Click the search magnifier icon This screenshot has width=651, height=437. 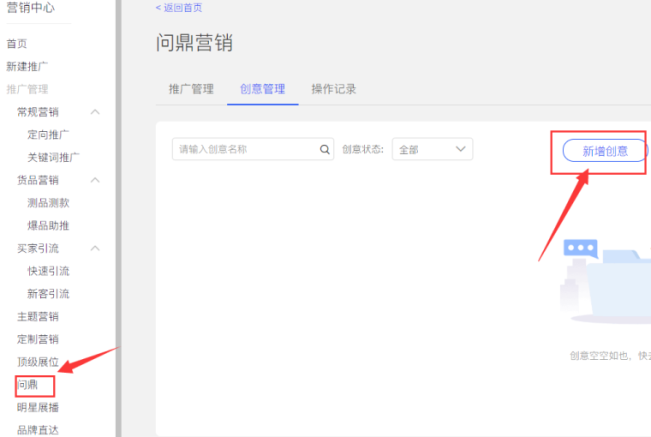point(325,150)
